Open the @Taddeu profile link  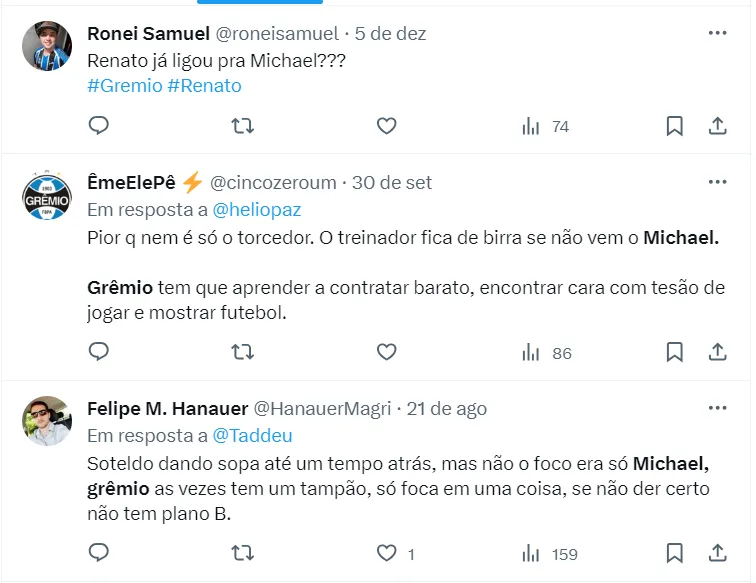(x=252, y=436)
